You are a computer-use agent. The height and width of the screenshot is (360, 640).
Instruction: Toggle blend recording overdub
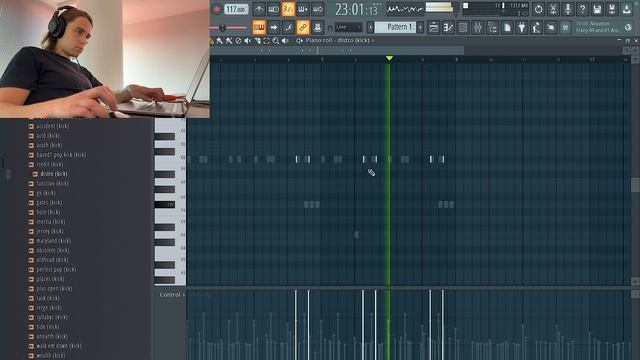[303, 9]
